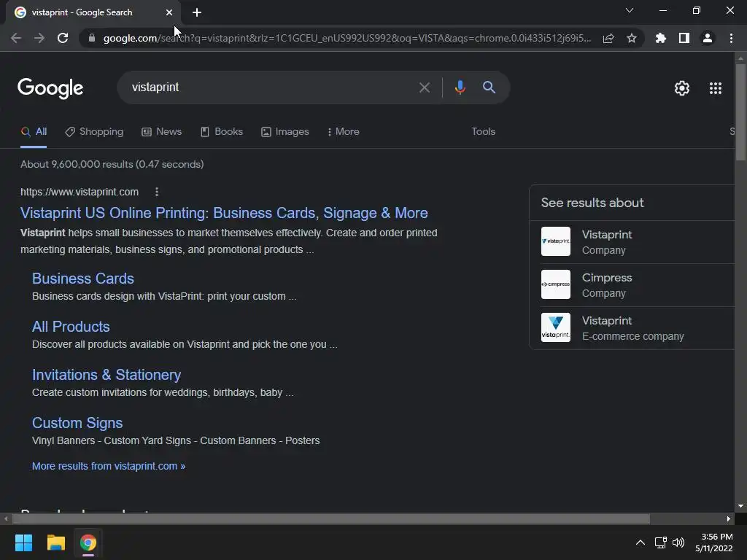Click the https://www.vistaprint.com URL text
This screenshot has width=747, height=560.
pos(80,192)
